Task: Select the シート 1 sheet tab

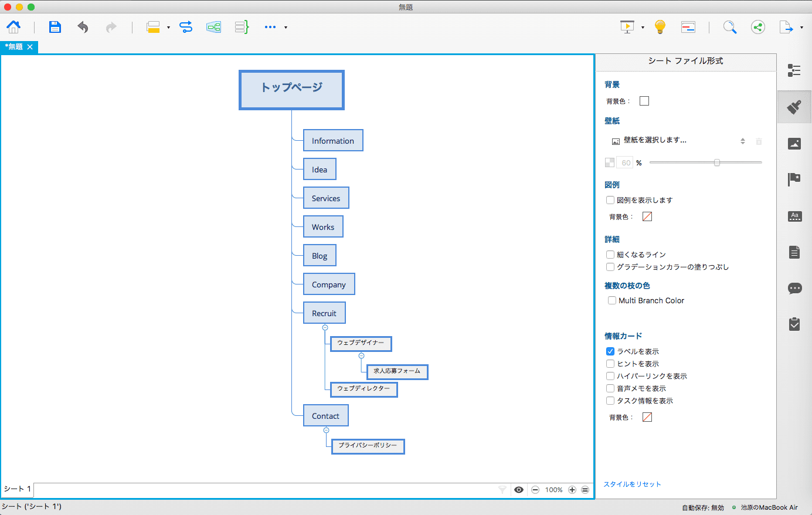Action: click(x=17, y=489)
